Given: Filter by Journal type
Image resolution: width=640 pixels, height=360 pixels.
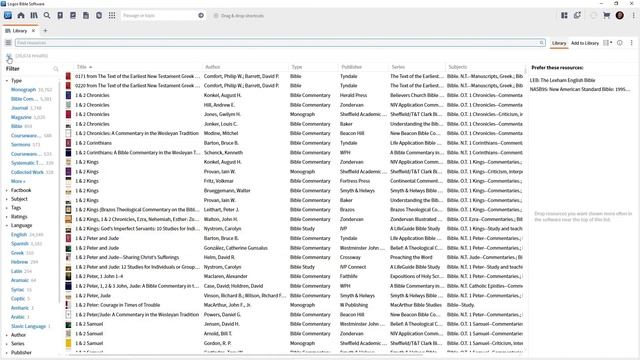Looking at the screenshot, I should pos(20,108).
